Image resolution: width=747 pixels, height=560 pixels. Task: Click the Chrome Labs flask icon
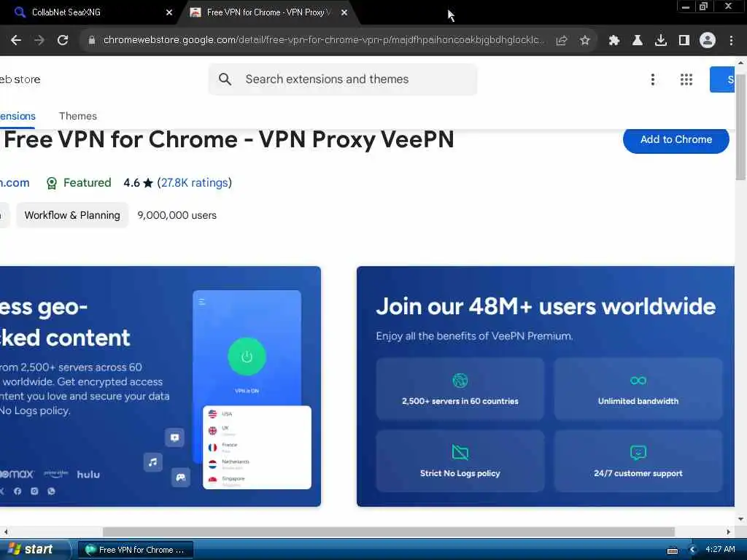tap(638, 41)
